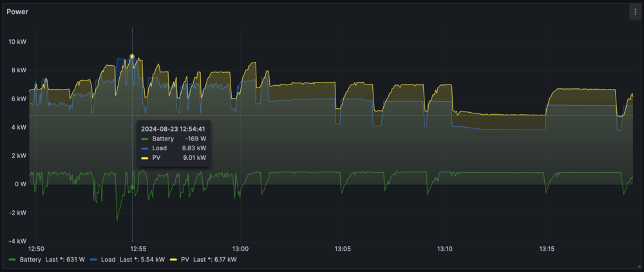644x272 pixels.
Task: Toggle the Battery series in legend
Action: (30, 260)
